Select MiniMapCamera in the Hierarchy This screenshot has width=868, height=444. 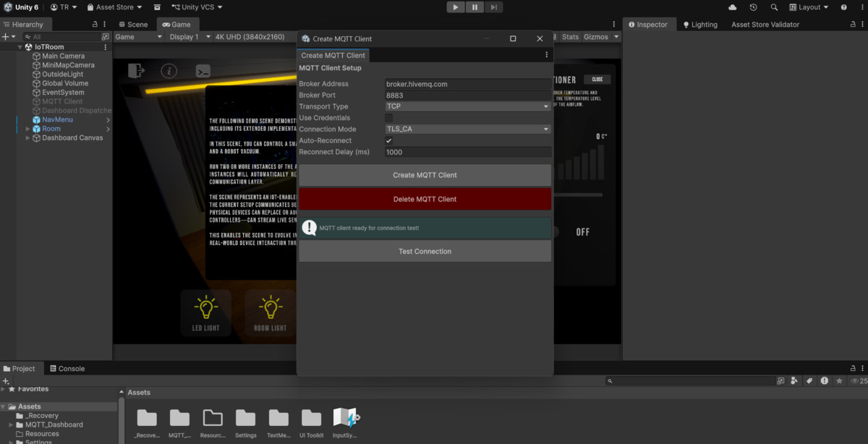click(x=67, y=65)
